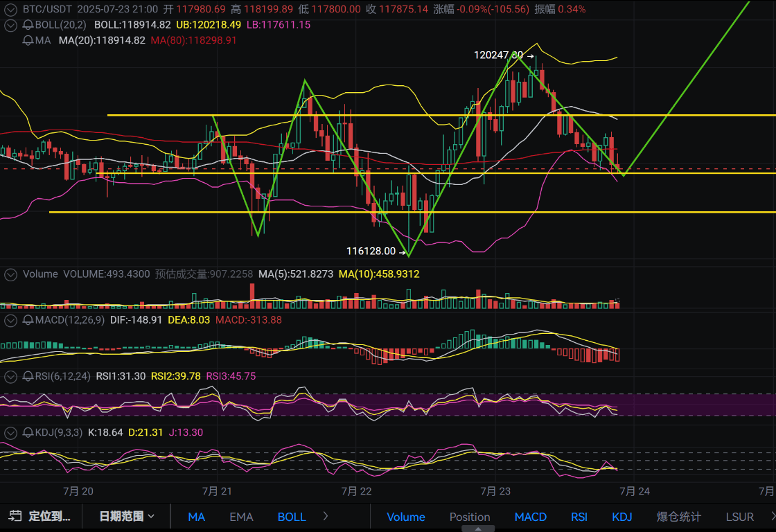Click the RSI1:31.30 value
The image size is (776, 532).
point(121,377)
